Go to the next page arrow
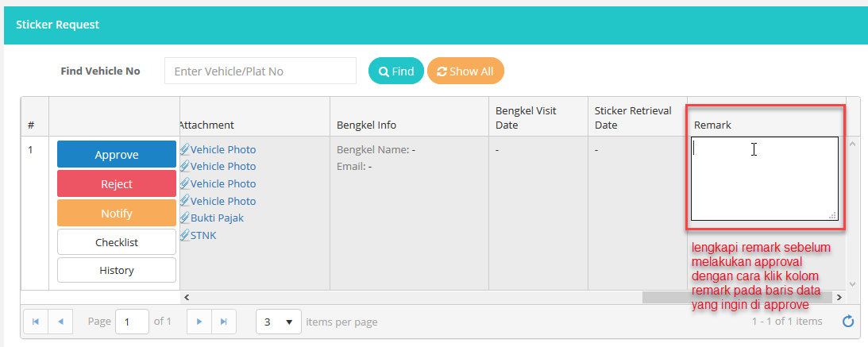The width and height of the screenshot is (868, 347). 199,322
